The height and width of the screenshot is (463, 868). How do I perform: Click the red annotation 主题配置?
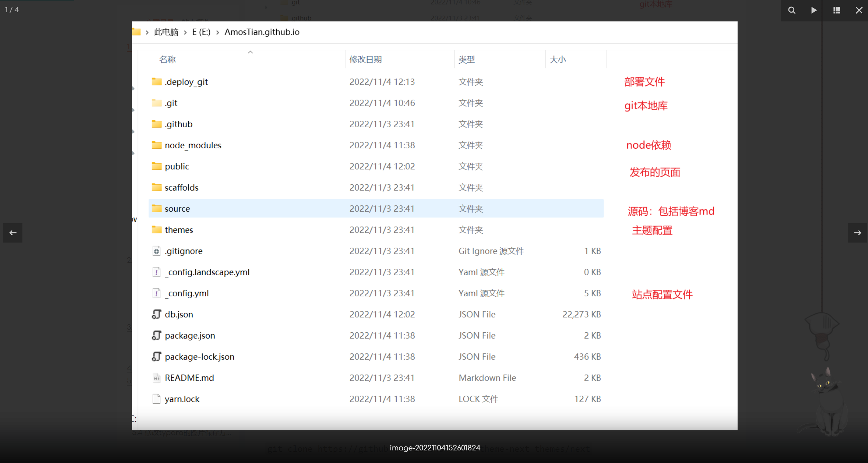click(x=652, y=230)
